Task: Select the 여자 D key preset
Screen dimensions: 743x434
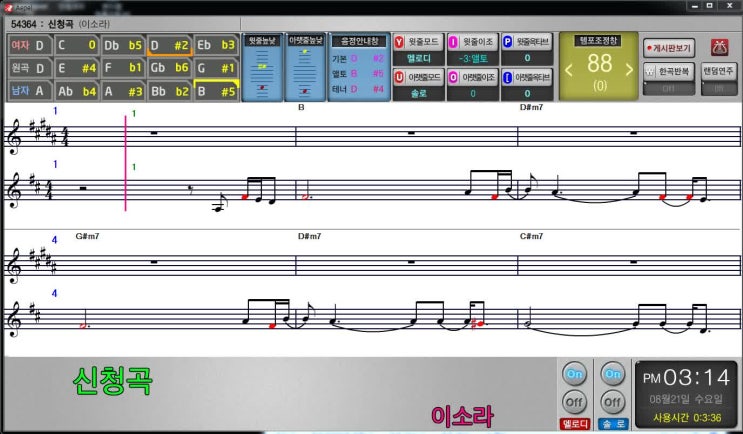Action: tap(29, 45)
